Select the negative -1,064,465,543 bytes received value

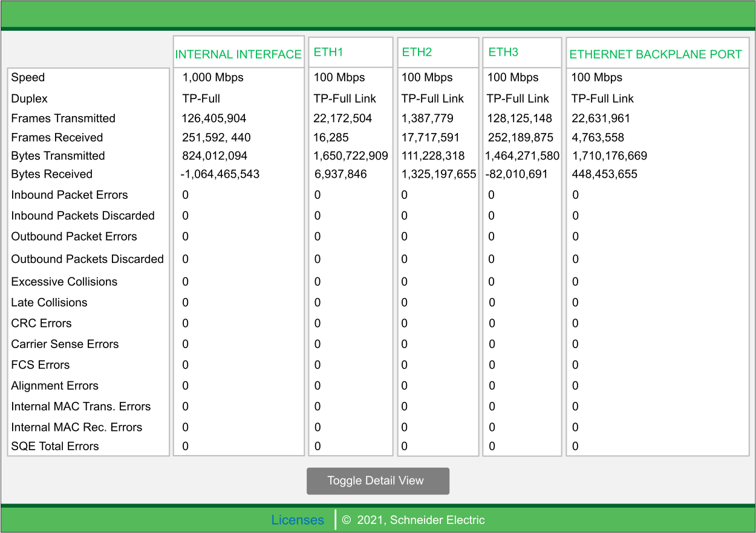coord(220,174)
